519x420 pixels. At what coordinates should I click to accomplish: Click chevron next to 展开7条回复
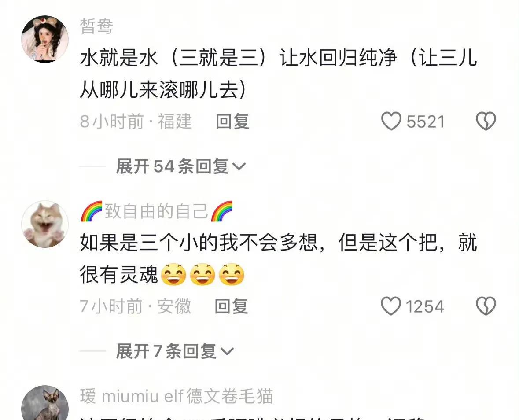(x=227, y=351)
